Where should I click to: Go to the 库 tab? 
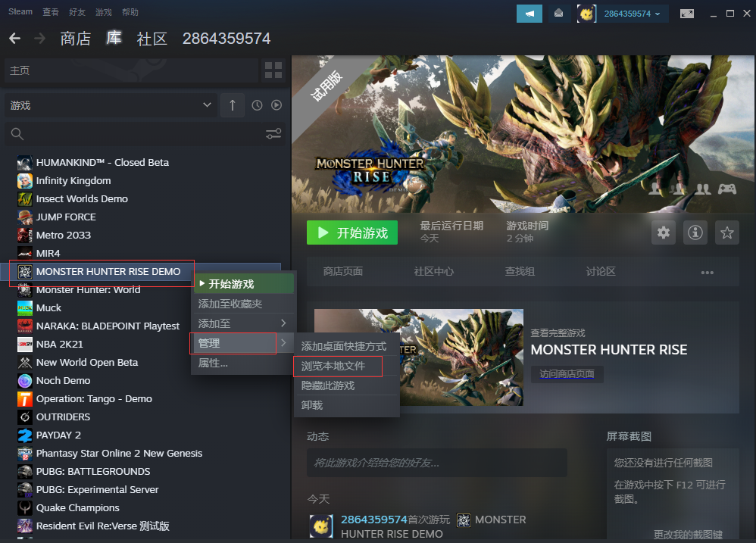(114, 38)
